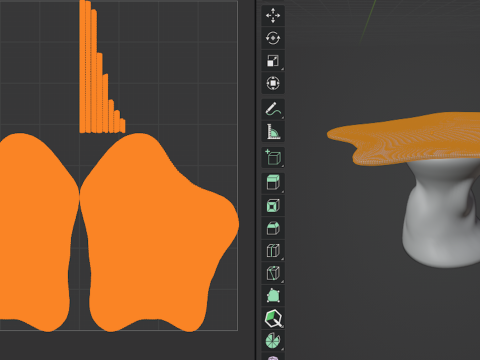
Task: Select the Poly Build tool
Action: (273, 296)
